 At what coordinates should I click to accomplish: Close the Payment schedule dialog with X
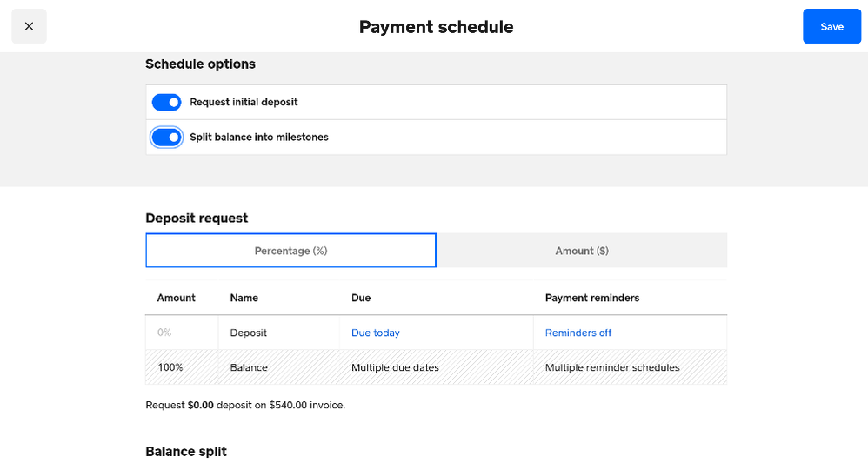click(29, 26)
